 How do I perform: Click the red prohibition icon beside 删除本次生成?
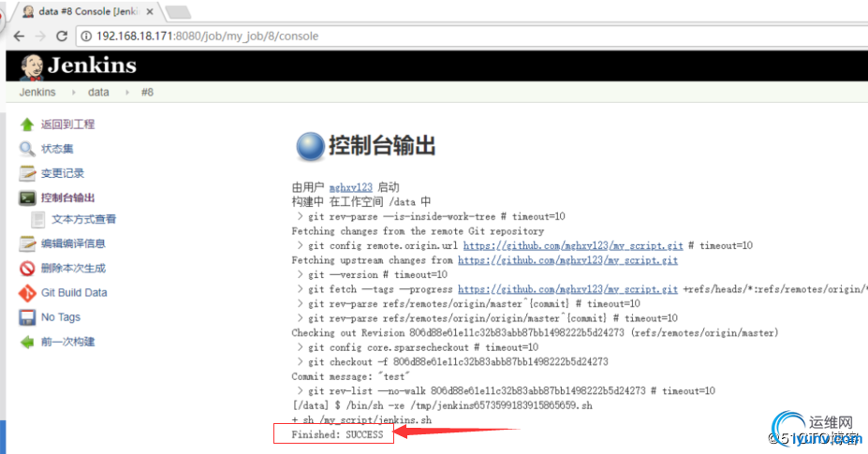point(27,269)
